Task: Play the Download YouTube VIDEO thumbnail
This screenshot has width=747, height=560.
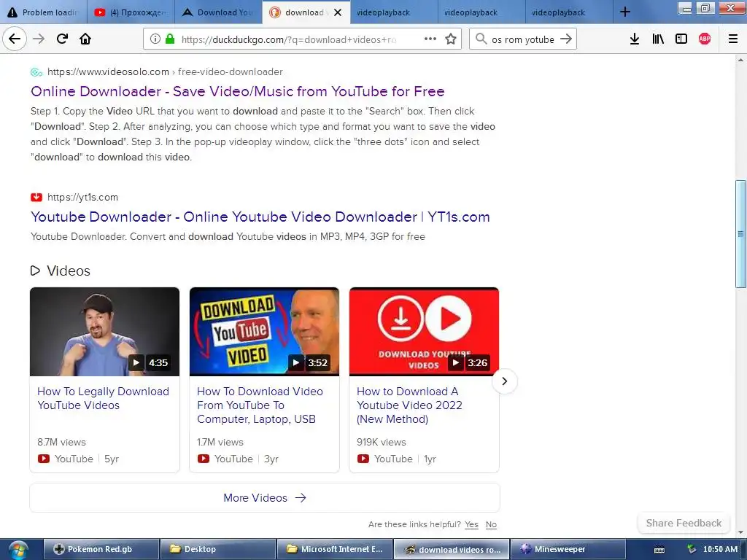Action: point(264,332)
